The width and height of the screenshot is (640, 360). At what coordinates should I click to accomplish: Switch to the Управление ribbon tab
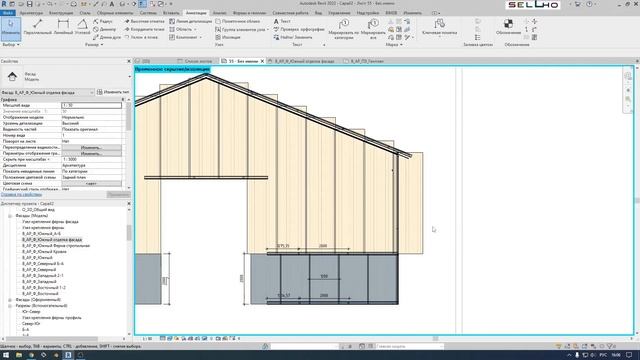click(x=339, y=13)
